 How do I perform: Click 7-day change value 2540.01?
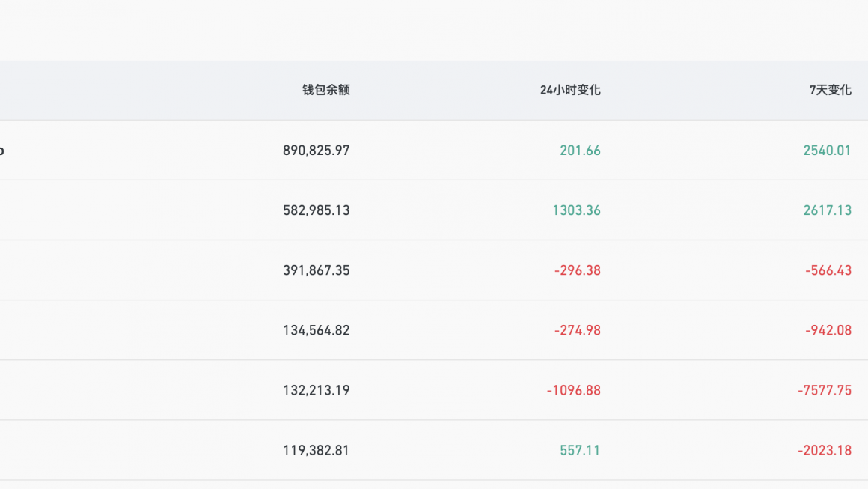(x=827, y=151)
